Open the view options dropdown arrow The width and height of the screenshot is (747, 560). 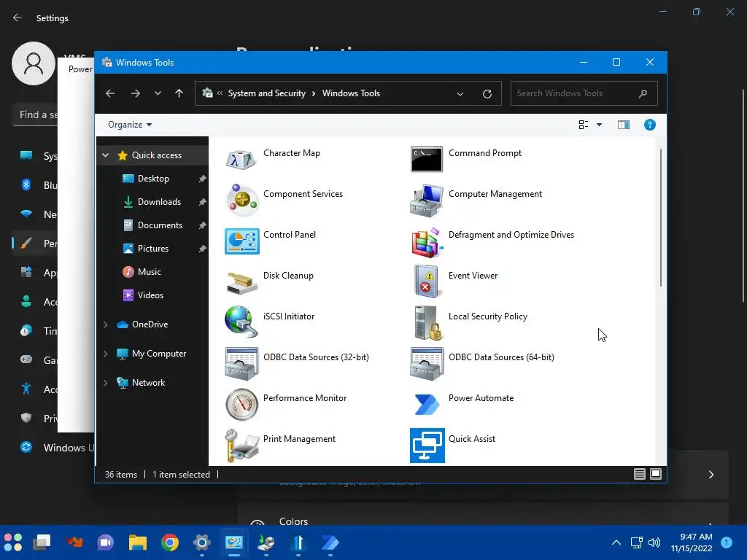click(600, 125)
